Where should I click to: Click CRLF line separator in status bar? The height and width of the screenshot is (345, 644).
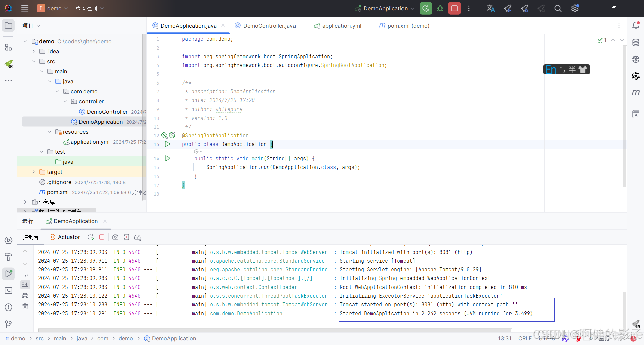(525, 338)
